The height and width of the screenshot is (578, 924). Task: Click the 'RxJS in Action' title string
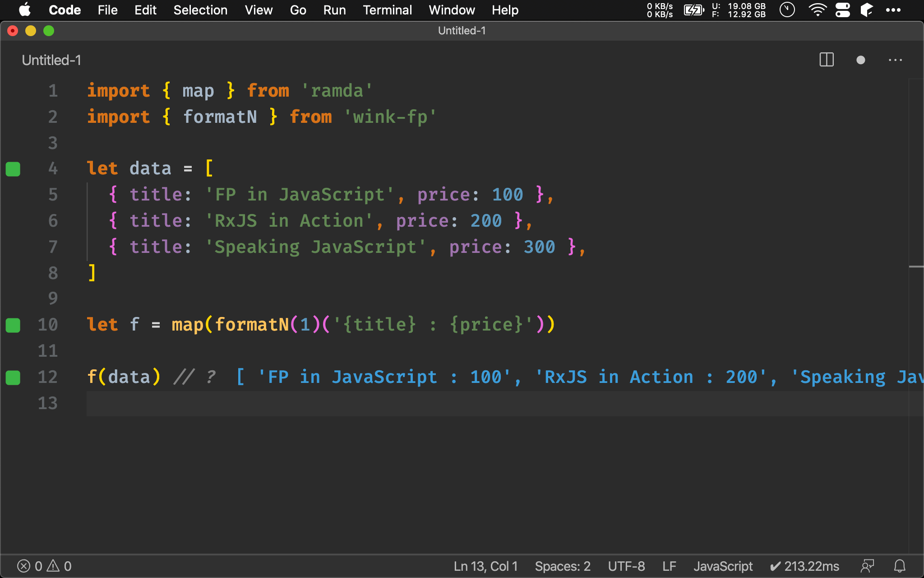point(289,221)
